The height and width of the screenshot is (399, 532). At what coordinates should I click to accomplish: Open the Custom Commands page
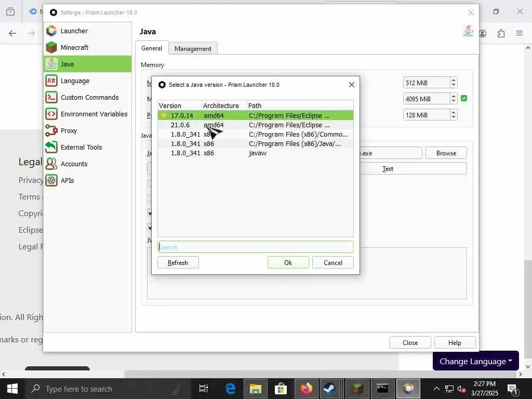pyautogui.click(x=87, y=97)
